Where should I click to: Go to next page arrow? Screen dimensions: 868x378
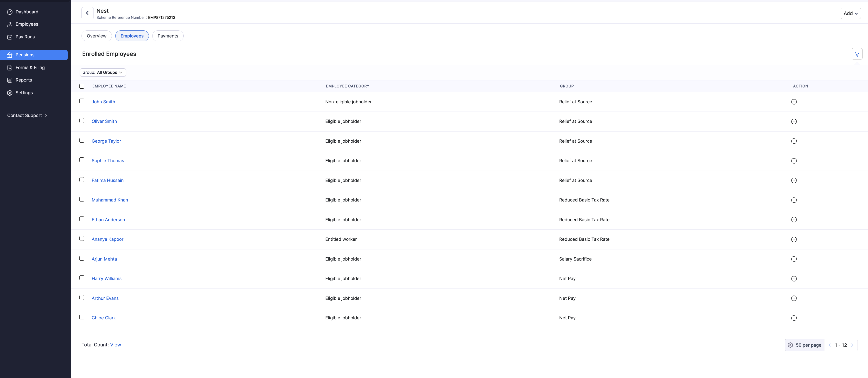point(852,345)
